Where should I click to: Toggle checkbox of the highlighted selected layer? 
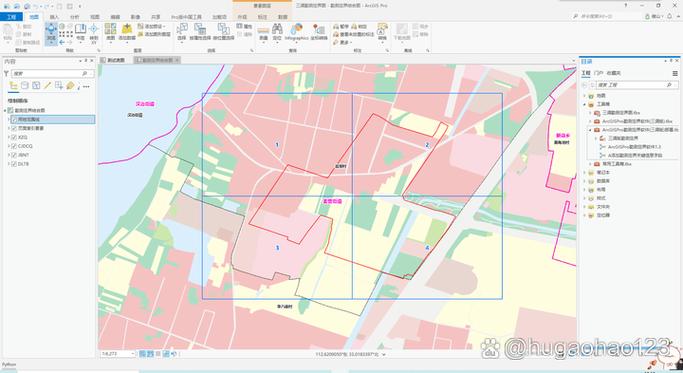(x=14, y=119)
